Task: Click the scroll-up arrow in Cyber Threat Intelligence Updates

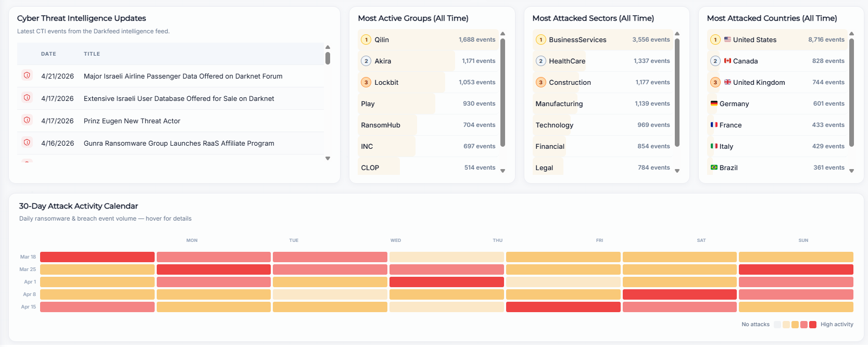Action: tap(328, 47)
